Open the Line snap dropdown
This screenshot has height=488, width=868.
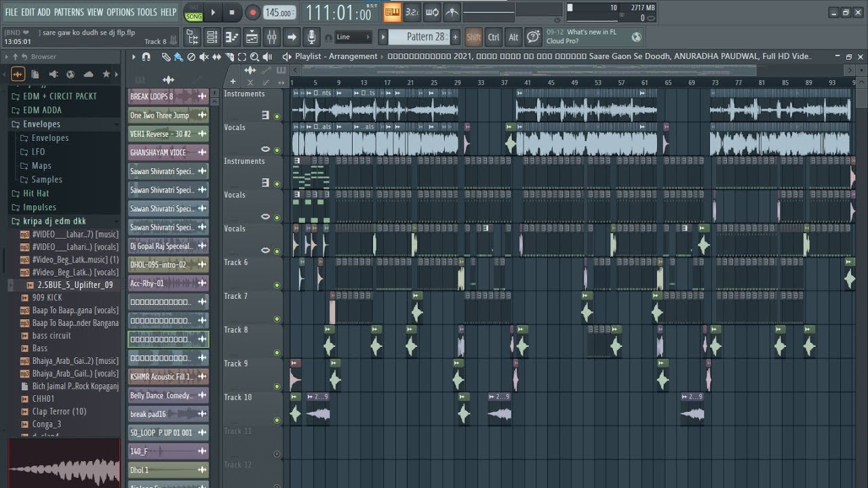coord(353,37)
